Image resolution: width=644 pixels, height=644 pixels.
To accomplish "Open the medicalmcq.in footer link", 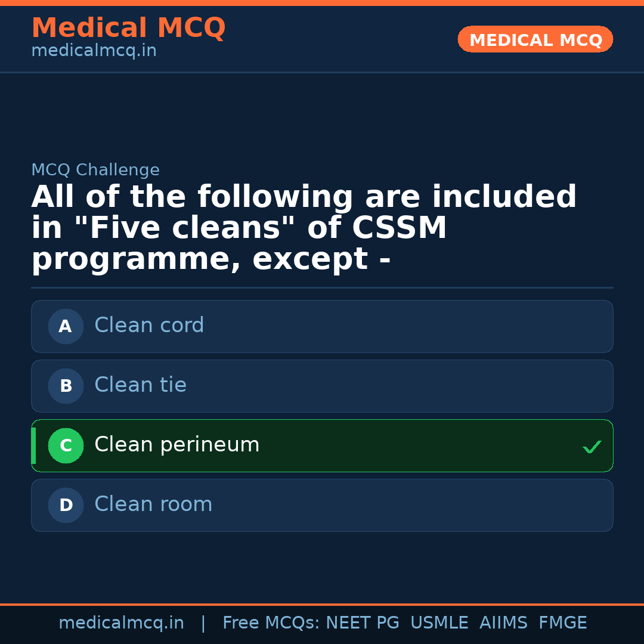I will [122, 622].
